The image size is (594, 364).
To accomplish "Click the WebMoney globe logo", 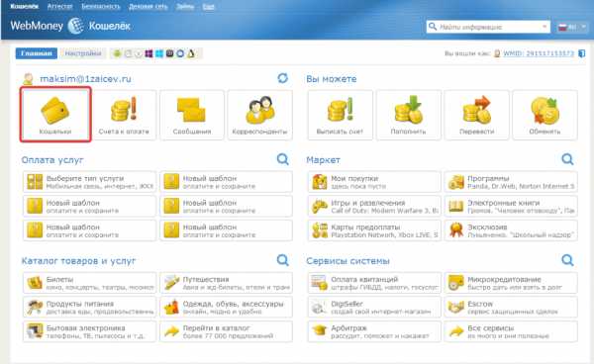I will tap(75, 26).
